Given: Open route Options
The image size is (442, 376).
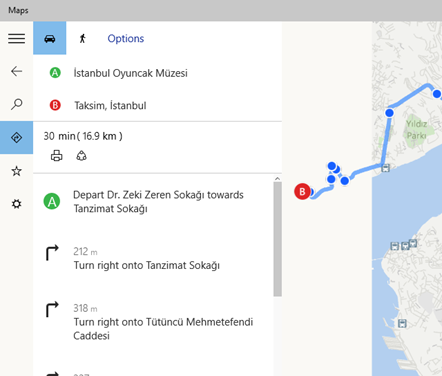Looking at the screenshot, I should click(126, 39).
